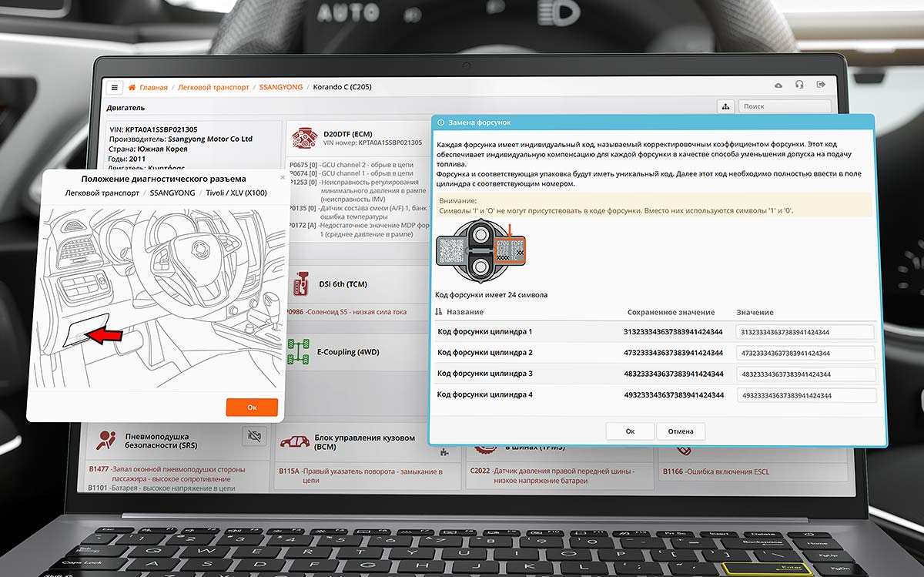The height and width of the screenshot is (577, 924).
Task: Select E-Coupling 4WD drivetrain icon
Action: tap(298, 352)
